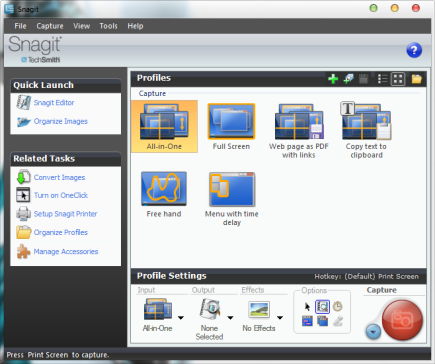Open the Capture menu
The height and width of the screenshot is (364, 435).
coord(50,26)
